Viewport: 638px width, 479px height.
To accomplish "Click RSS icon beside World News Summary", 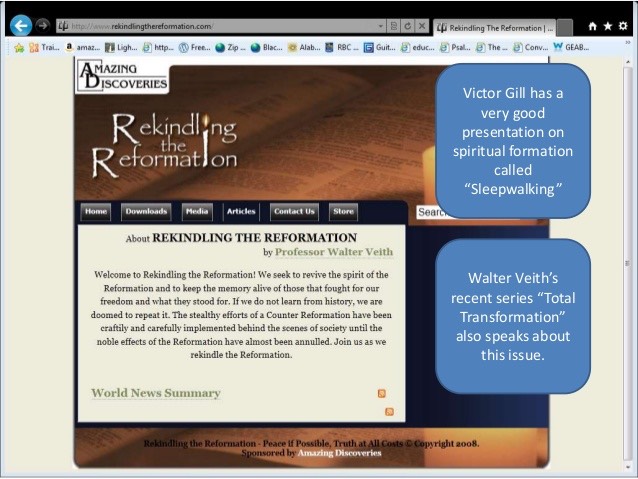I will point(382,394).
